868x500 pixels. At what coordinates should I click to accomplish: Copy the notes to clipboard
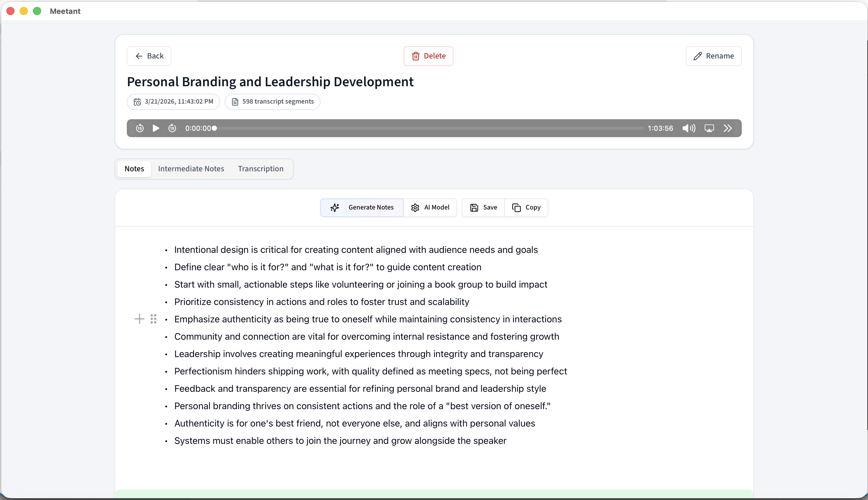[x=526, y=207]
